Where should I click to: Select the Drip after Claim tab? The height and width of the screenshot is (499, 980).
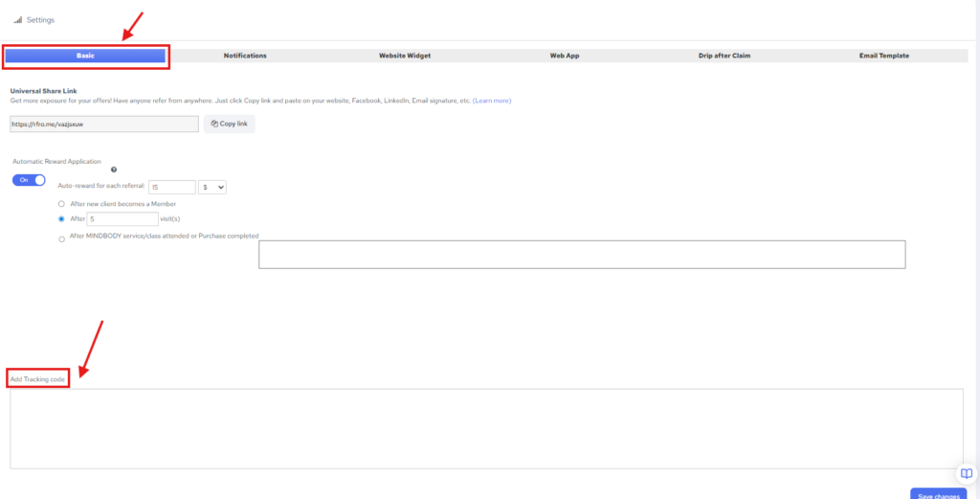point(724,56)
